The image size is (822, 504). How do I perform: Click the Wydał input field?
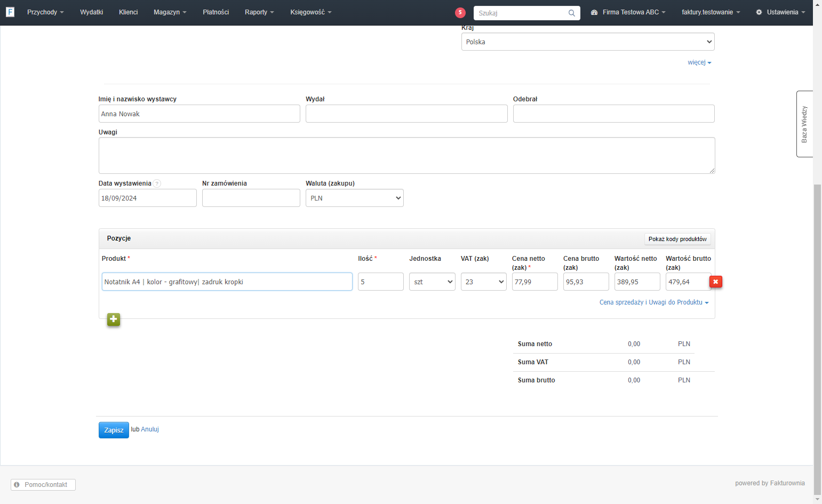click(x=406, y=114)
